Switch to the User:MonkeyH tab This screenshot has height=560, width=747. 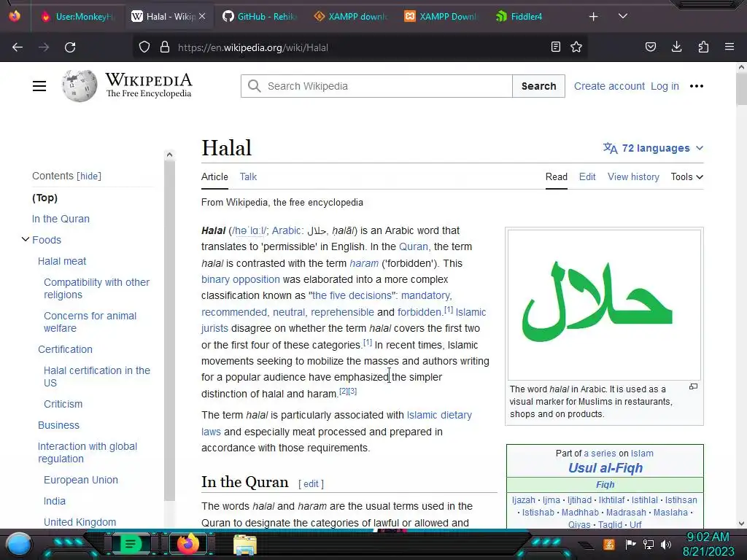79,17
